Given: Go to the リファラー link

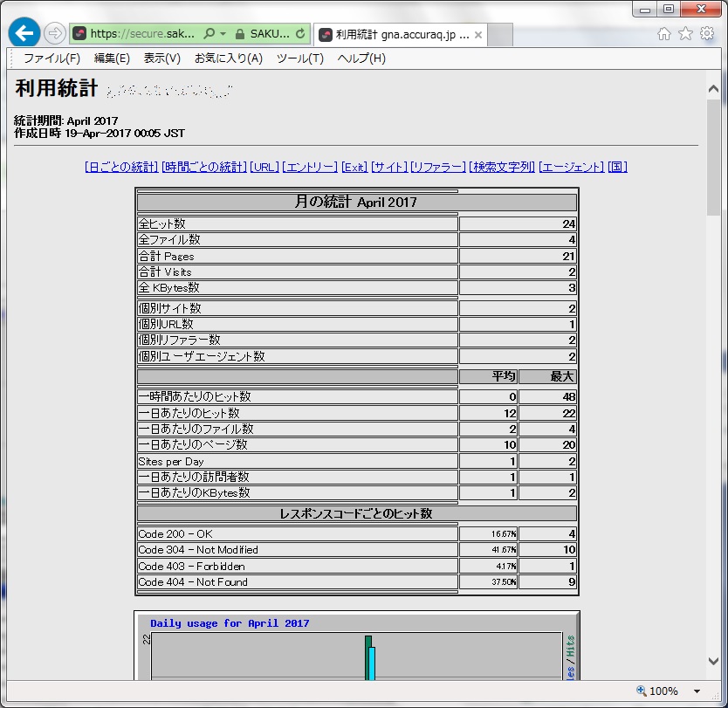Looking at the screenshot, I should pyautogui.click(x=437, y=167).
